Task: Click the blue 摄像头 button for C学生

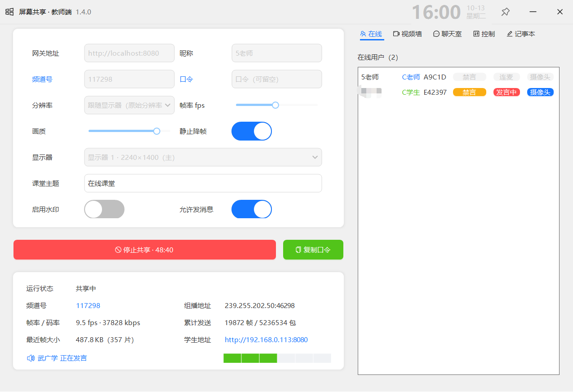Action: (x=540, y=92)
